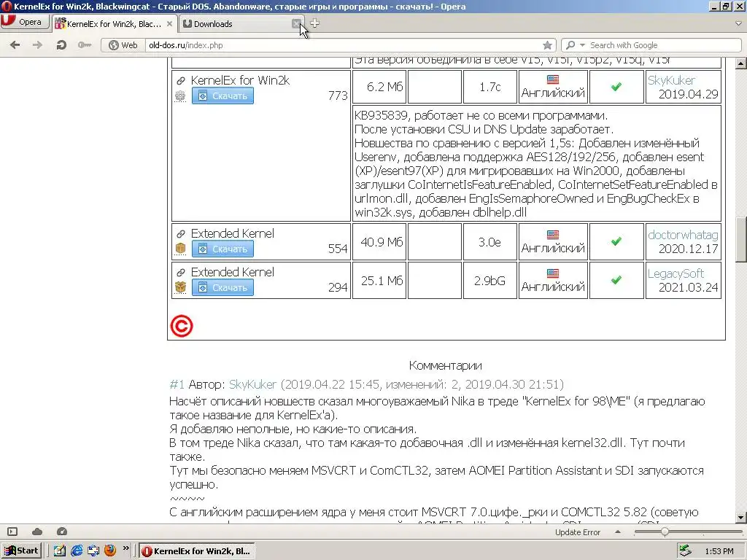Launch Firefox from quick launch
747x560 pixels.
(110, 551)
